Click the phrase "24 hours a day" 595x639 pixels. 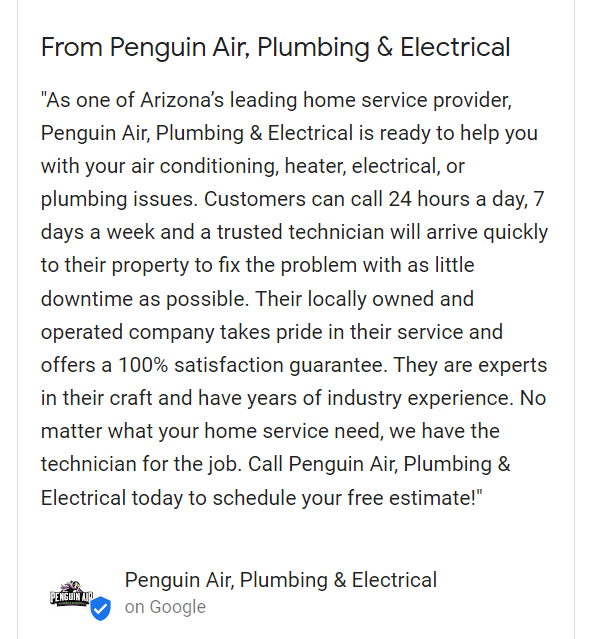click(458, 199)
